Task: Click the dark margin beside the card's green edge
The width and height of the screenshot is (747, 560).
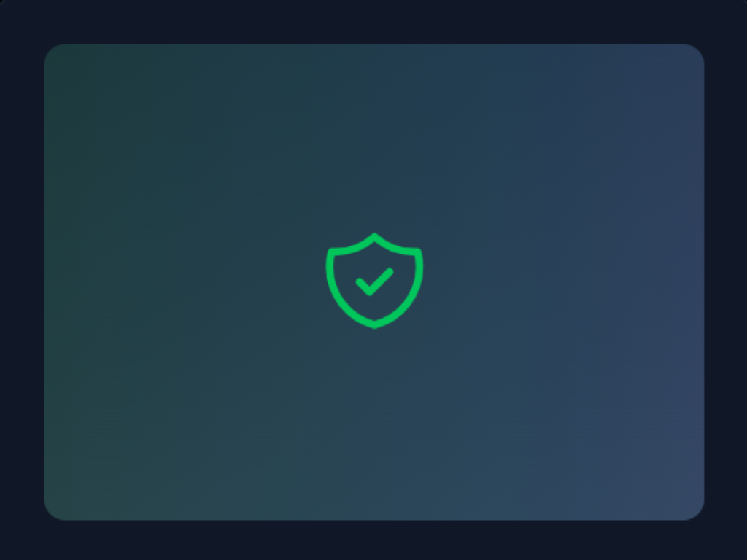Action: [x=22, y=282]
